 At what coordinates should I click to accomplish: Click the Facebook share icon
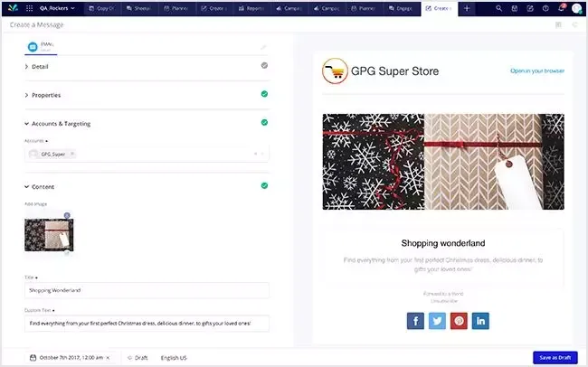pos(415,320)
